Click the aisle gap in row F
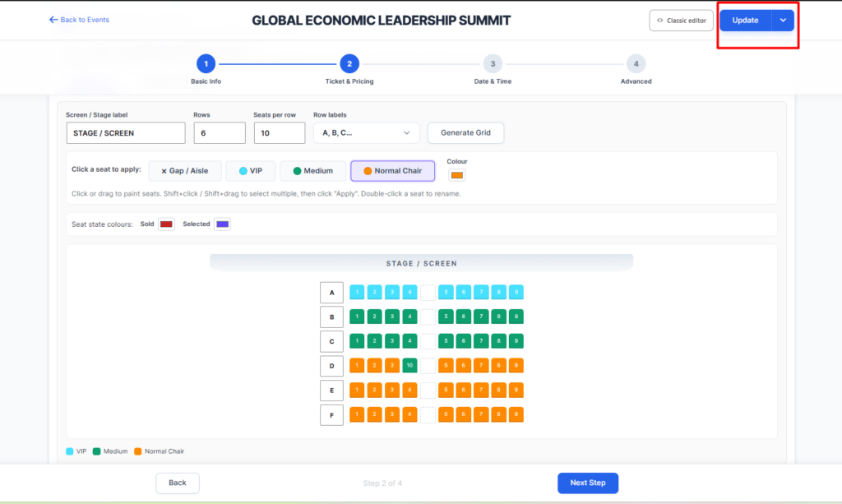842x504 pixels. point(428,415)
